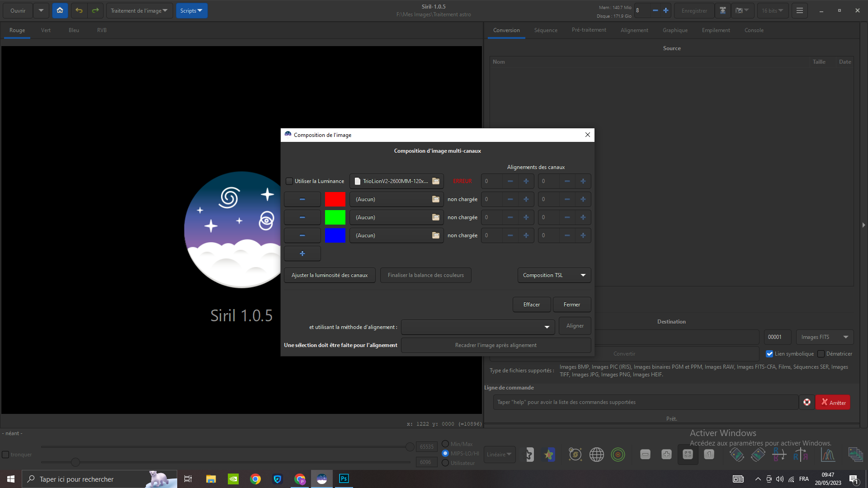
Task: Open the hamburger main menu
Action: pos(799,10)
